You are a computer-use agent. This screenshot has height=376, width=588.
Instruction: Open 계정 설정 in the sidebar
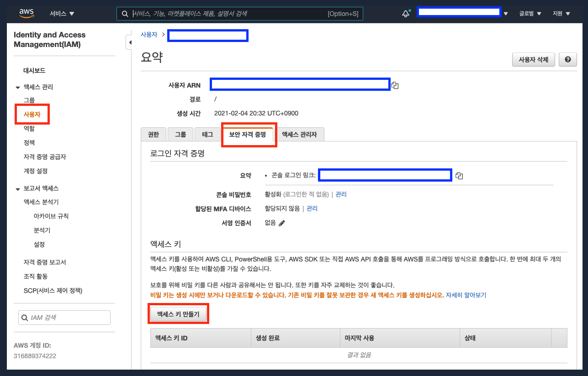36,171
